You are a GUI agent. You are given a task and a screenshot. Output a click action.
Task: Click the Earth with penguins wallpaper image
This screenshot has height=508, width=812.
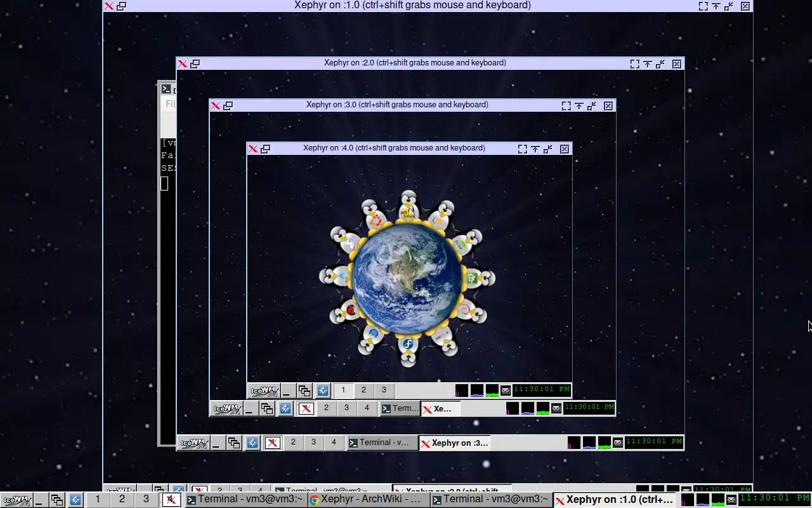pyautogui.click(x=407, y=279)
